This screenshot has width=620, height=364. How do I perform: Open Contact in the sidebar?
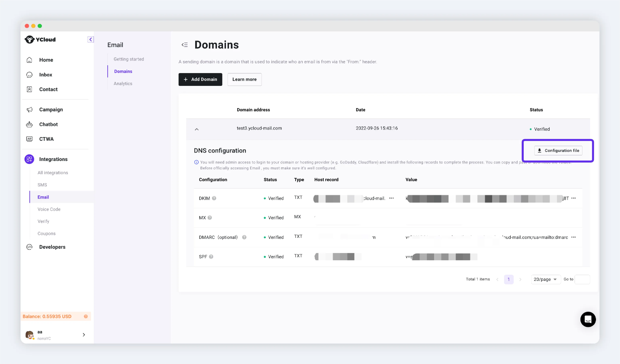48,89
